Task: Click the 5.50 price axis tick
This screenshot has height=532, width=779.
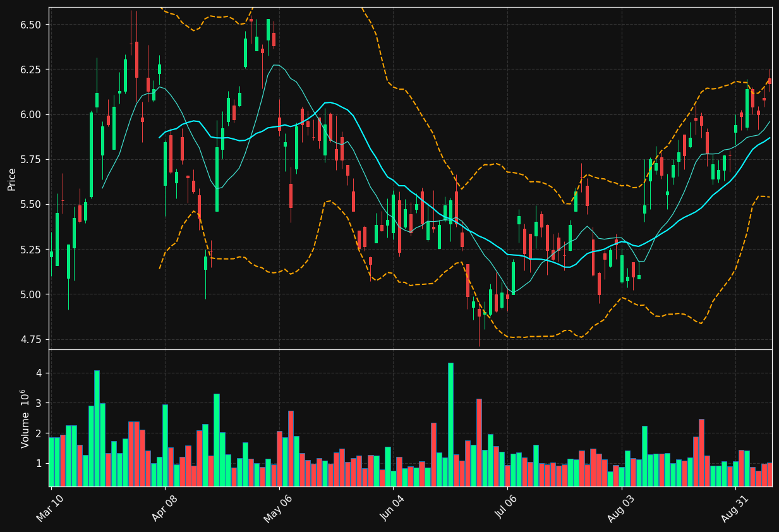Action: (30, 205)
